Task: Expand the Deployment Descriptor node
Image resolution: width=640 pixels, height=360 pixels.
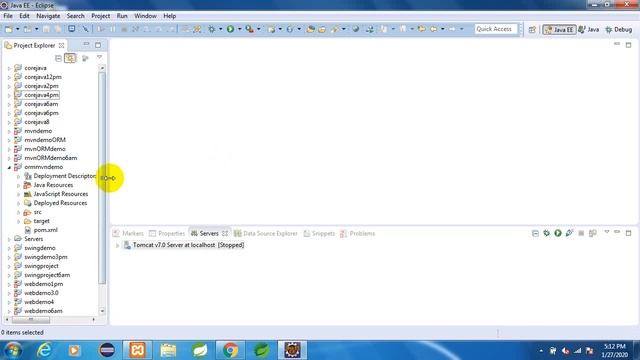Action: (x=18, y=176)
